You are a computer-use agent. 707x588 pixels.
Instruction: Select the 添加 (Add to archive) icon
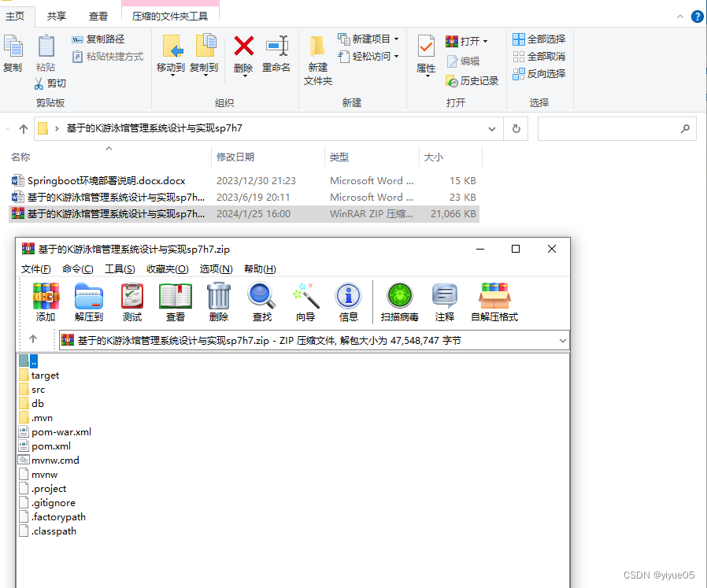pyautogui.click(x=45, y=301)
